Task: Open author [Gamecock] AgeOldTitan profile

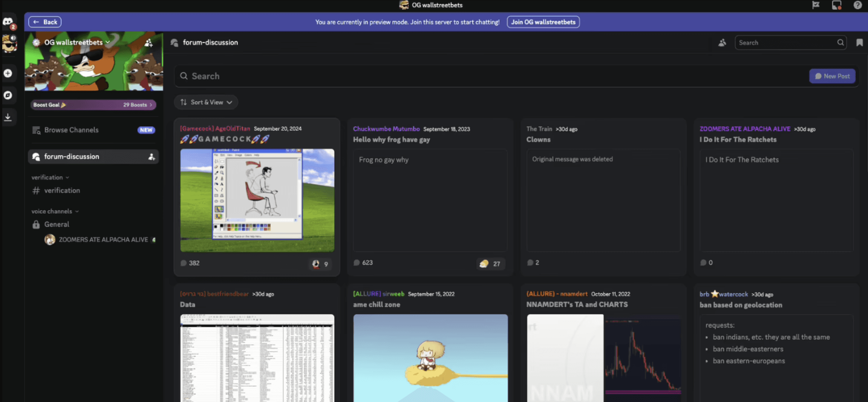Action: point(215,128)
